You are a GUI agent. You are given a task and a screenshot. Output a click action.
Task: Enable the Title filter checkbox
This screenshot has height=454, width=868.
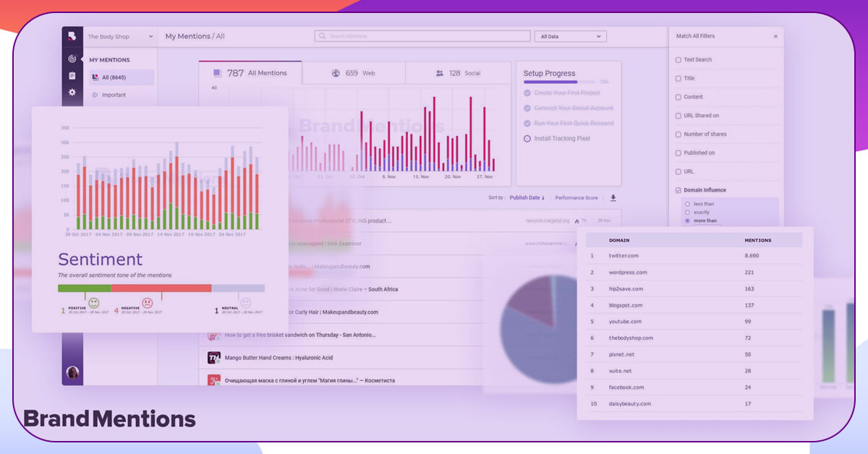pos(678,78)
